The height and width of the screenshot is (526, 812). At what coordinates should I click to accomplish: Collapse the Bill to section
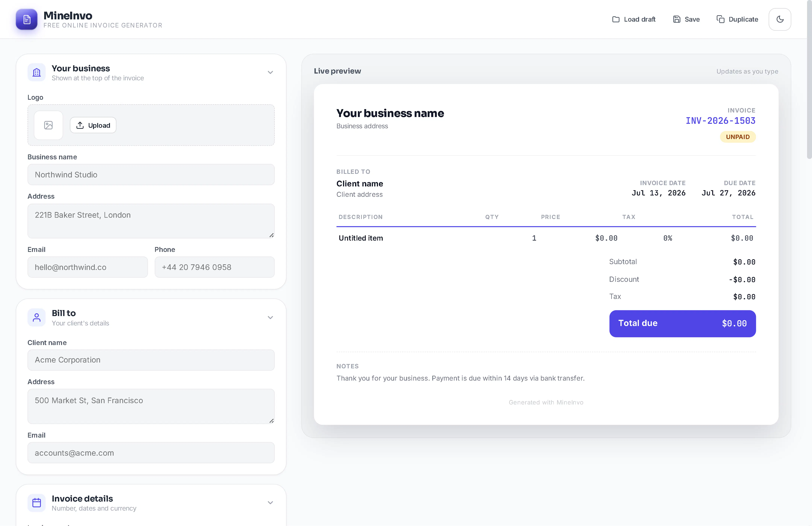[x=270, y=318]
